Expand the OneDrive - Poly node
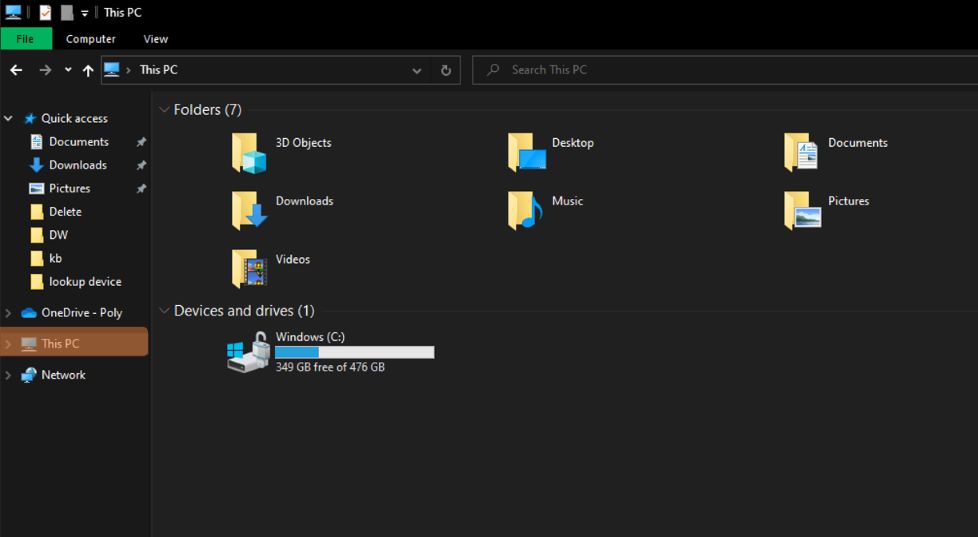This screenshot has height=537, width=978. click(x=8, y=313)
